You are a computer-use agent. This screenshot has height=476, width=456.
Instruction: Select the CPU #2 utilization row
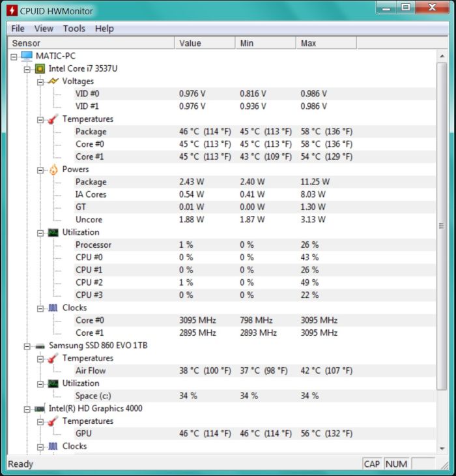click(x=255, y=282)
